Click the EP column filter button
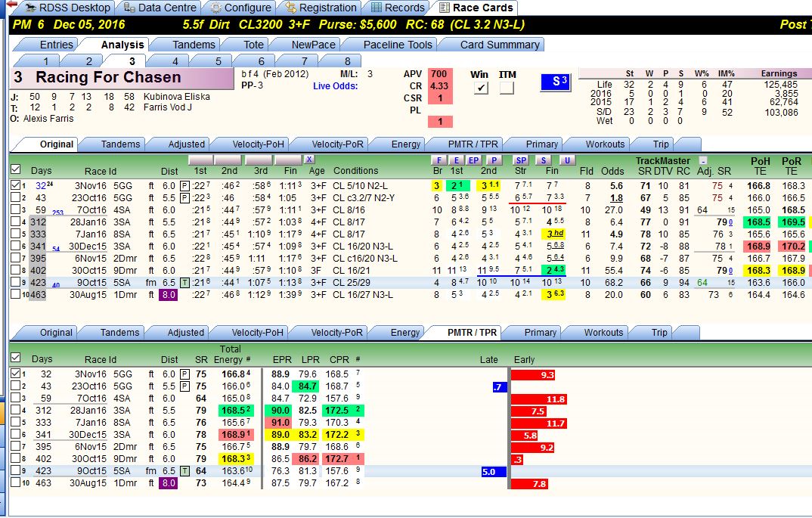812x518 pixels. tap(473, 160)
